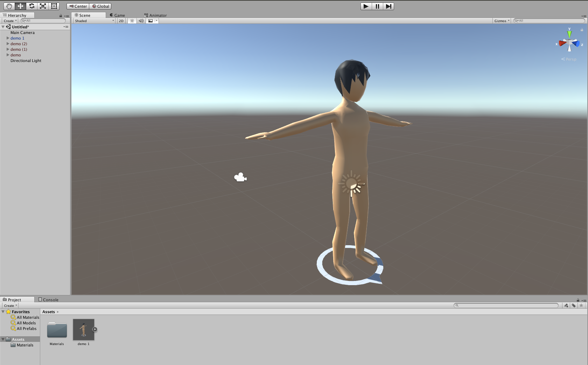Viewport: 588px width, 365px height.
Task: Click Search by Label tag icon
Action: click(574, 305)
